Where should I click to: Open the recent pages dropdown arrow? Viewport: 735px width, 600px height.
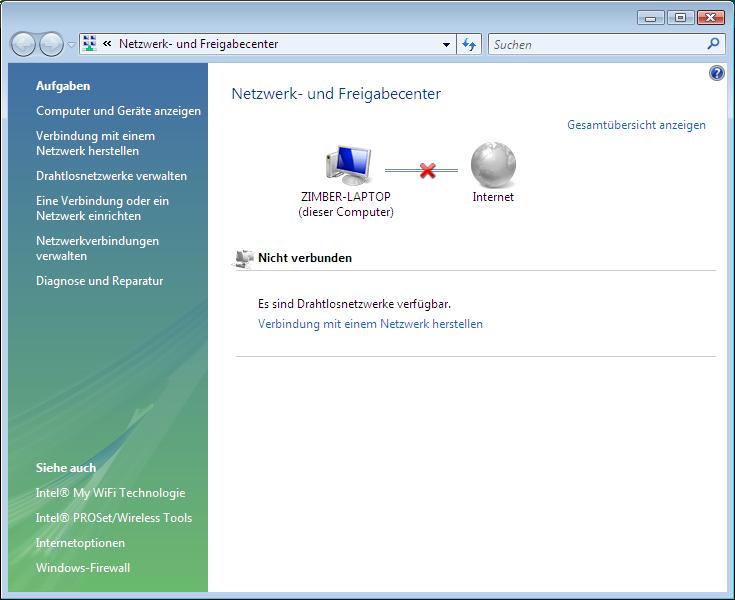[x=71, y=45]
